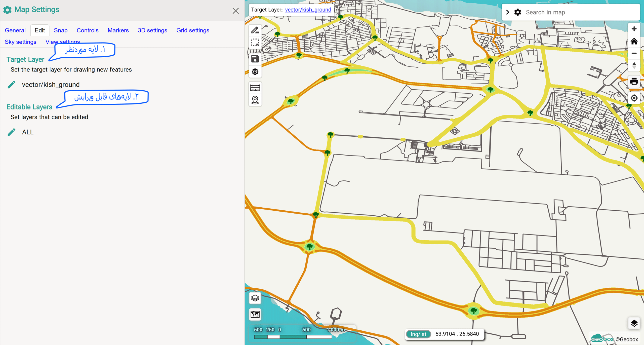644x345 pixels.
Task: Open the basemap world map icon
Action: point(255,314)
